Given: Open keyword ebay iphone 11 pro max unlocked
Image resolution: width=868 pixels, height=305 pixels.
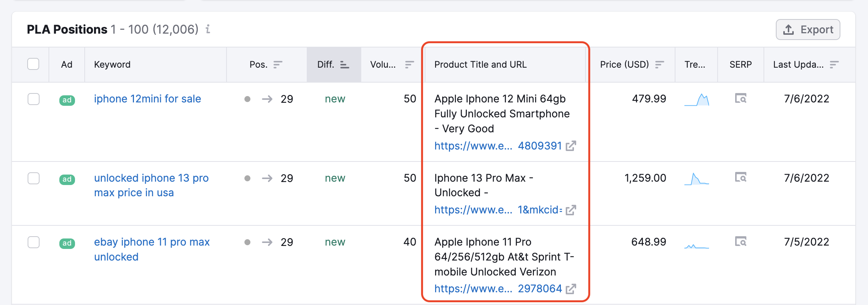Looking at the screenshot, I should tap(152, 249).
